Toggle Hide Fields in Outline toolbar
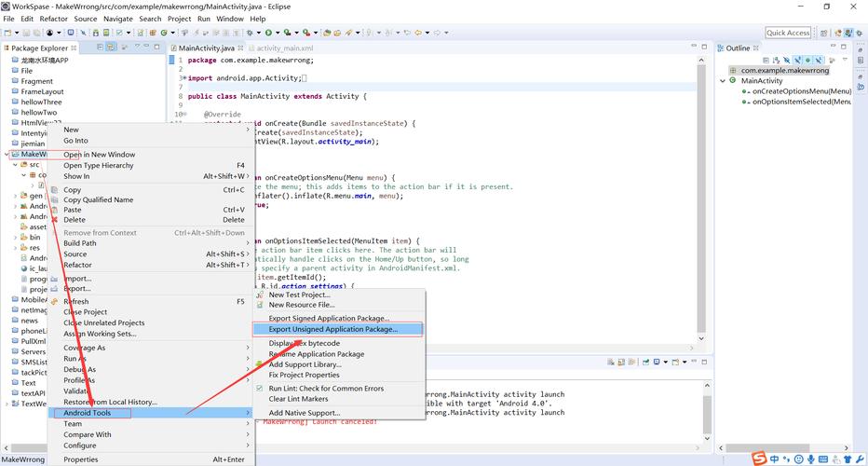 [787, 60]
